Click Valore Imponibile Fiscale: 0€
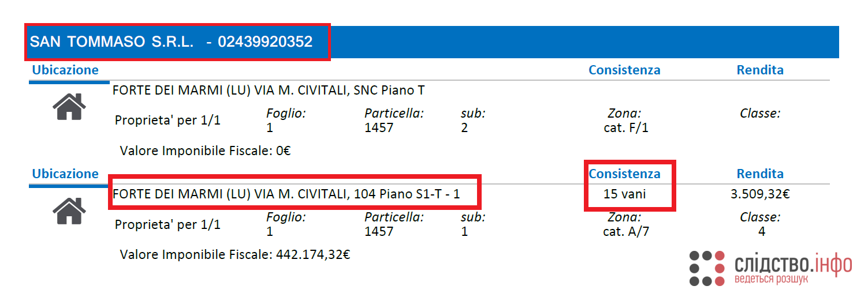The image size is (868, 297). 205,151
